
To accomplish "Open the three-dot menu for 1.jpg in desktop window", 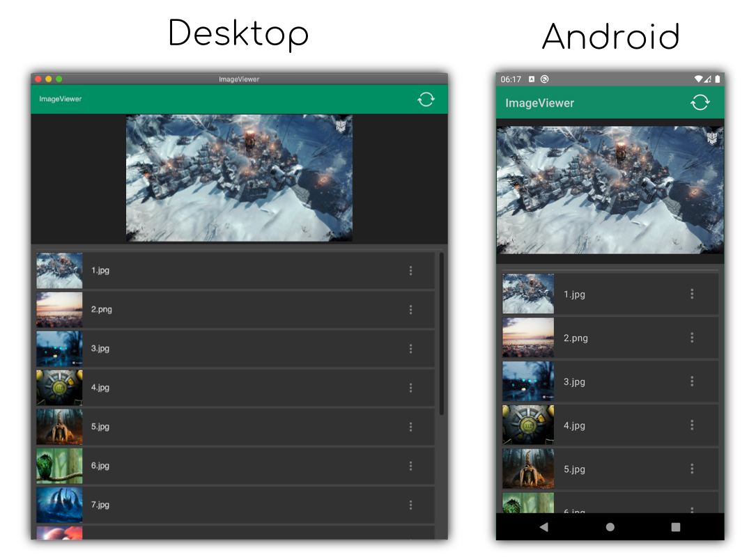I will click(x=410, y=271).
